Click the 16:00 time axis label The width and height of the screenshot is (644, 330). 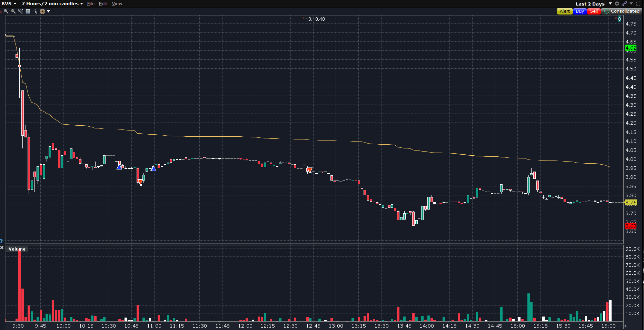pos(608,326)
